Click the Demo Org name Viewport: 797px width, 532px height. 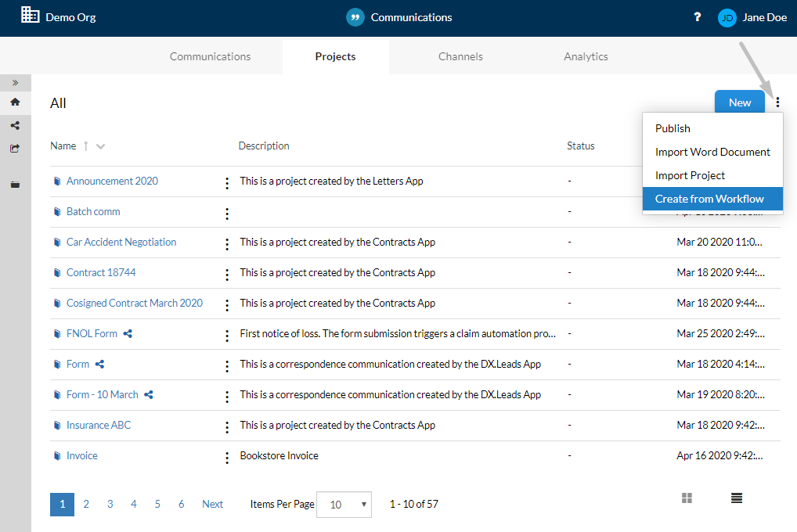(70, 17)
